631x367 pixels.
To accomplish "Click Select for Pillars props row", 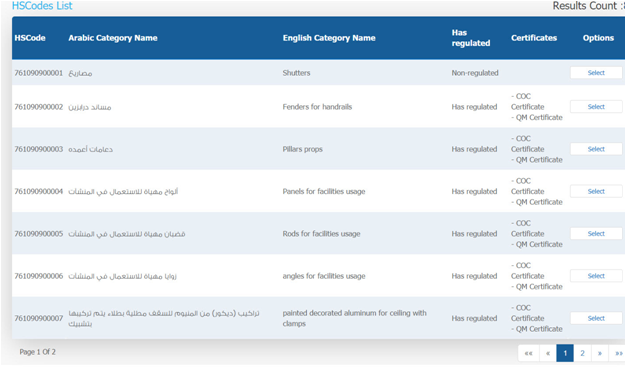I will (596, 149).
